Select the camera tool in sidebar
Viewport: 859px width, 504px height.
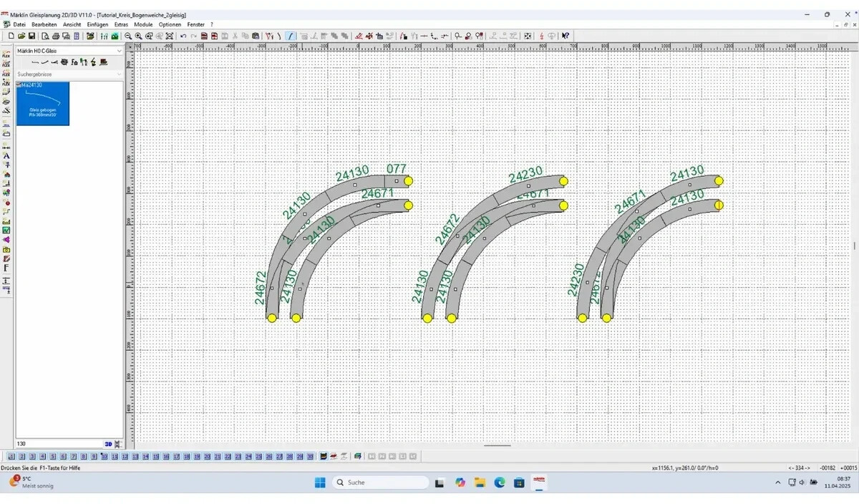click(6, 249)
